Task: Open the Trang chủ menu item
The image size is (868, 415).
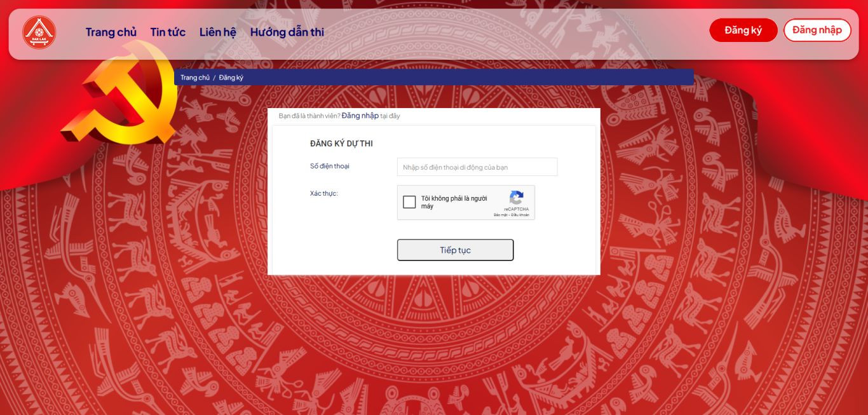Action: (x=111, y=32)
